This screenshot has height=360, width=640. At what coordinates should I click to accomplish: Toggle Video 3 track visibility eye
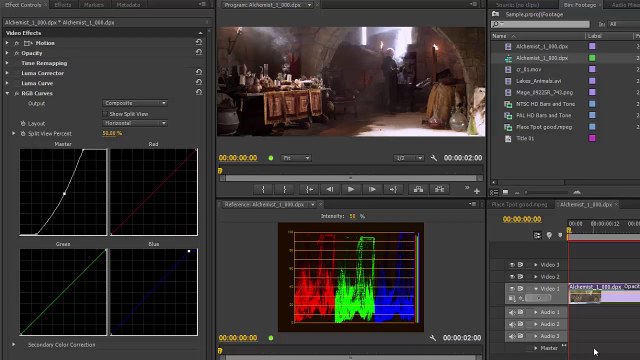[x=512, y=265]
